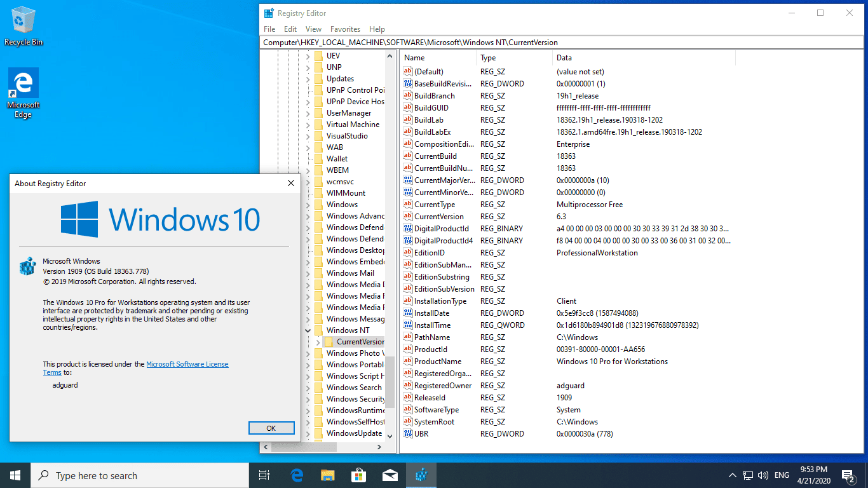This screenshot has width=868, height=488.
Task: Click the Windows Start button
Action: (15, 475)
